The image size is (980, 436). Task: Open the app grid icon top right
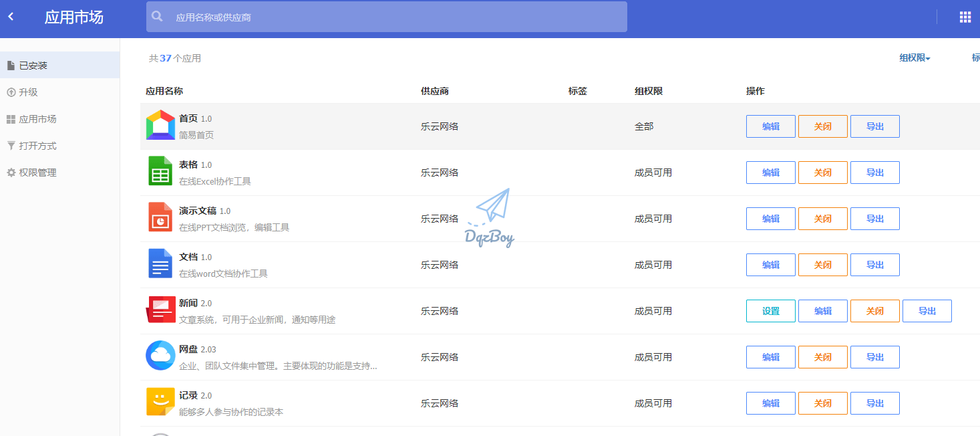click(x=965, y=17)
